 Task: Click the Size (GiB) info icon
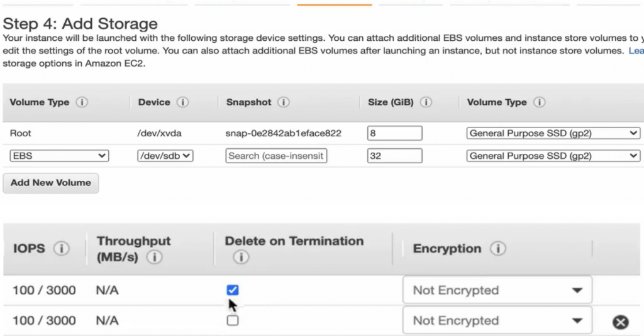[426, 102]
